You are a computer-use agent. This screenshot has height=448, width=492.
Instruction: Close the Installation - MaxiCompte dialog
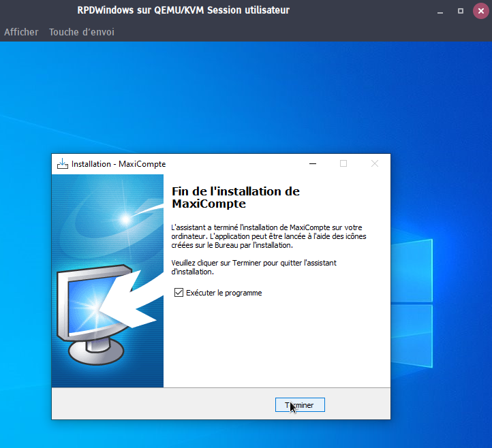[x=374, y=164]
